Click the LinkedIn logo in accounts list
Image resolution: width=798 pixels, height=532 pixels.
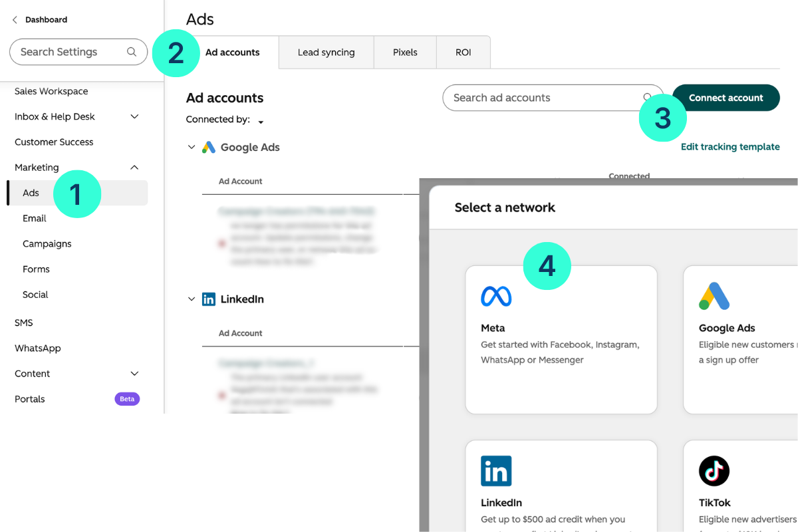click(x=209, y=299)
